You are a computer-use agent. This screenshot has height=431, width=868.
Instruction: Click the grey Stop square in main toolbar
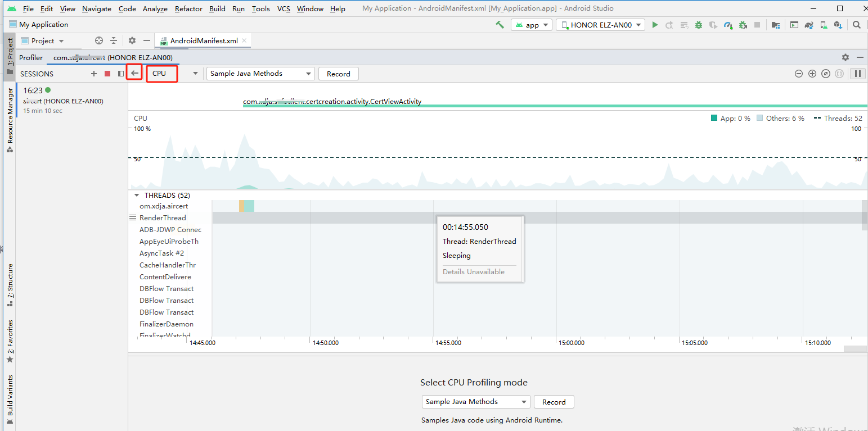pyautogui.click(x=757, y=25)
